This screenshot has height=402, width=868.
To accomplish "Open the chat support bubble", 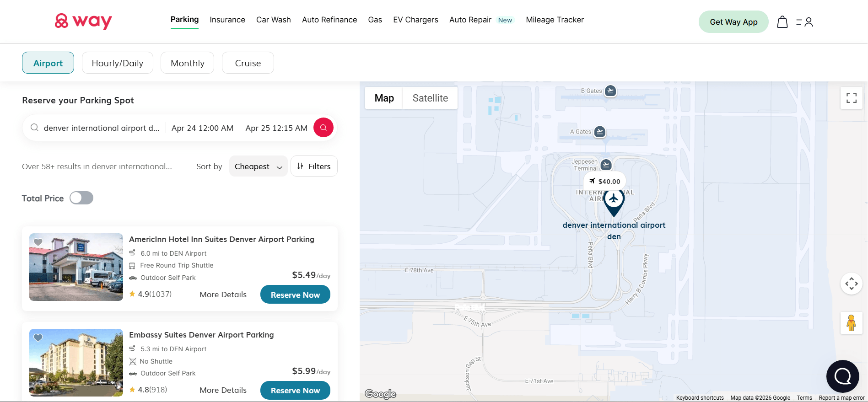I will tap(842, 376).
